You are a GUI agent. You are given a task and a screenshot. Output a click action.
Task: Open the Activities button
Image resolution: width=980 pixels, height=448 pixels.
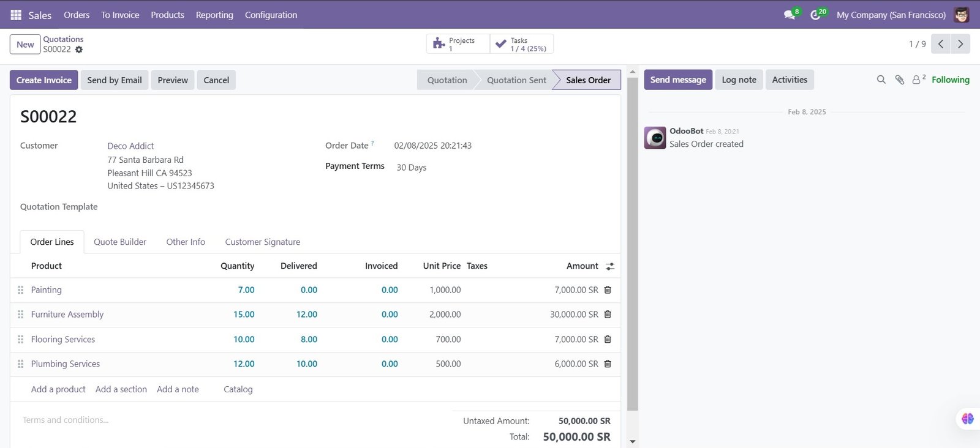coord(790,80)
